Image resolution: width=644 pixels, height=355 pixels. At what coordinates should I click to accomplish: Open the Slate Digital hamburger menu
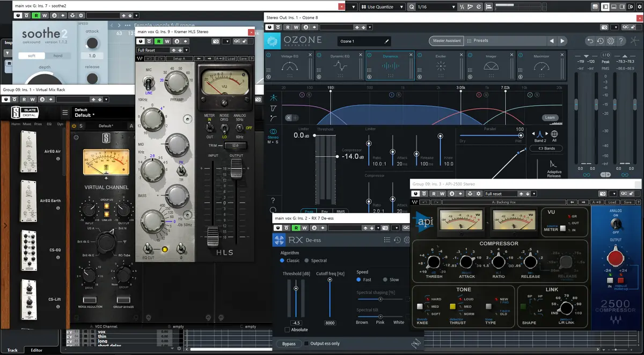point(65,113)
